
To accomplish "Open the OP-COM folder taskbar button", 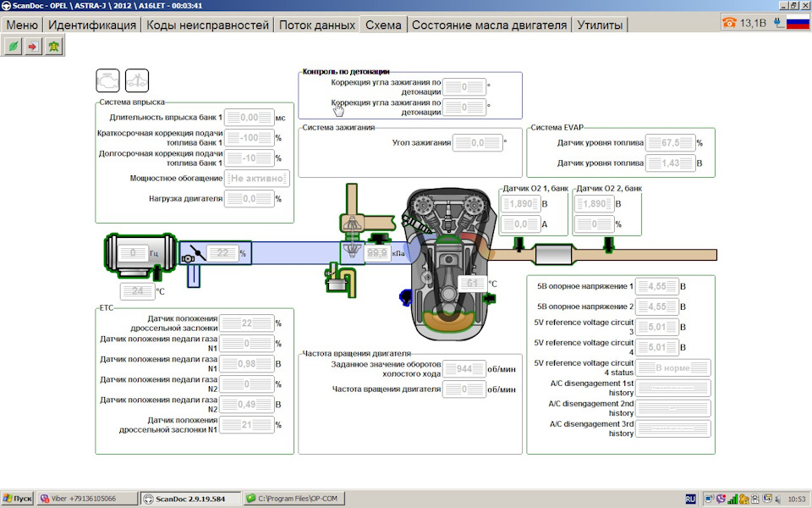I will pyautogui.click(x=294, y=499).
